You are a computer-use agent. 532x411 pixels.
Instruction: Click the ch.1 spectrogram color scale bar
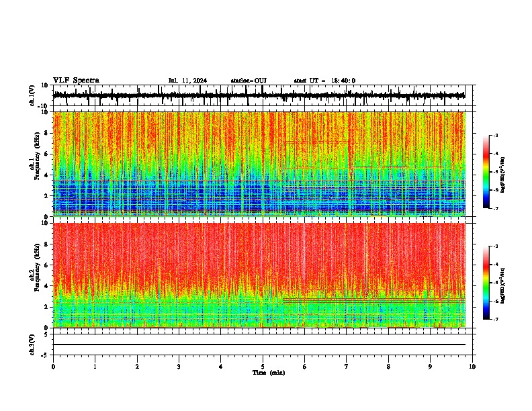[x=486, y=172]
